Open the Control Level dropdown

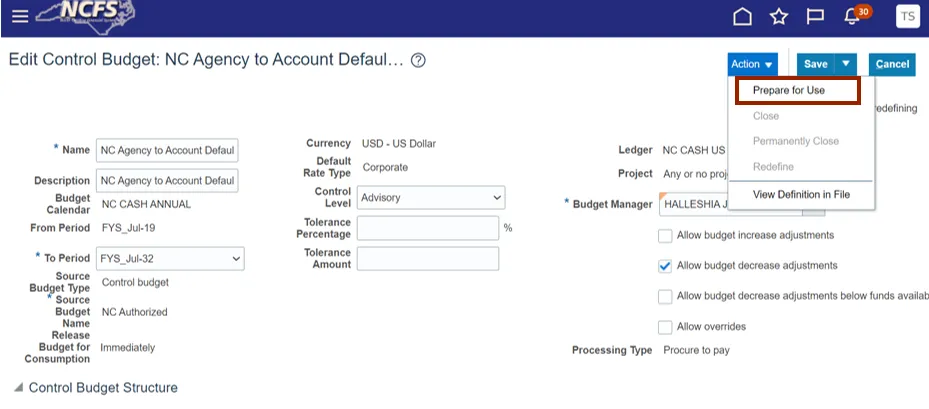click(431, 198)
